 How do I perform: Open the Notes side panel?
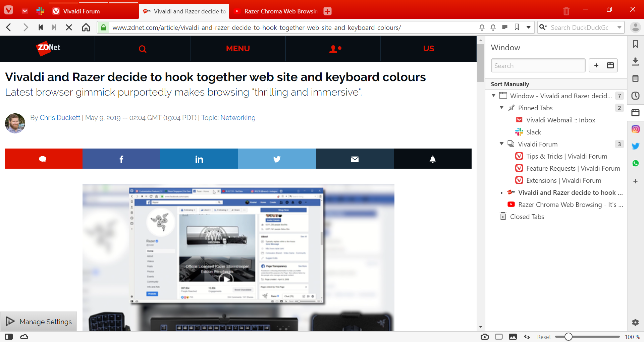pyautogui.click(x=635, y=79)
